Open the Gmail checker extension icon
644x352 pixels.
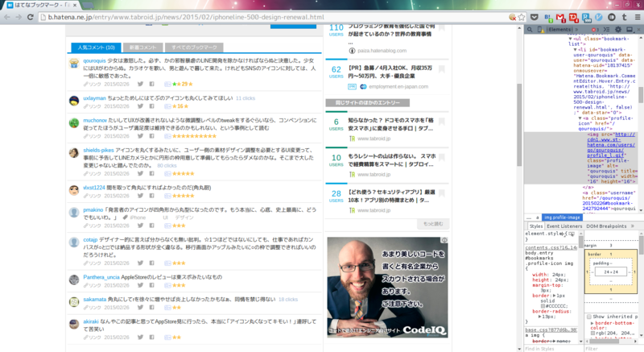[560, 17]
